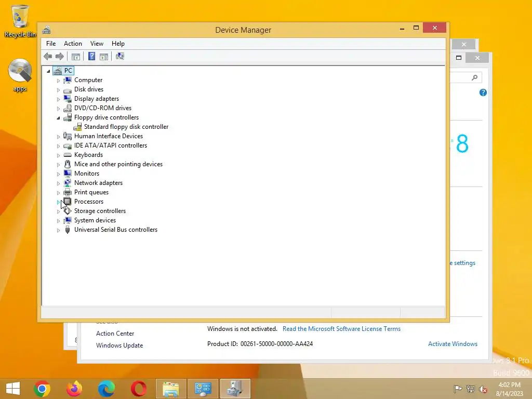
Task: Click the Forward arrow toolbar icon
Action: tap(60, 56)
